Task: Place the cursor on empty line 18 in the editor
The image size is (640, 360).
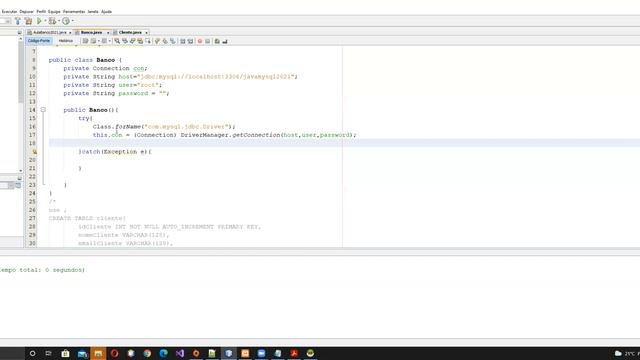Action: click(x=344, y=143)
